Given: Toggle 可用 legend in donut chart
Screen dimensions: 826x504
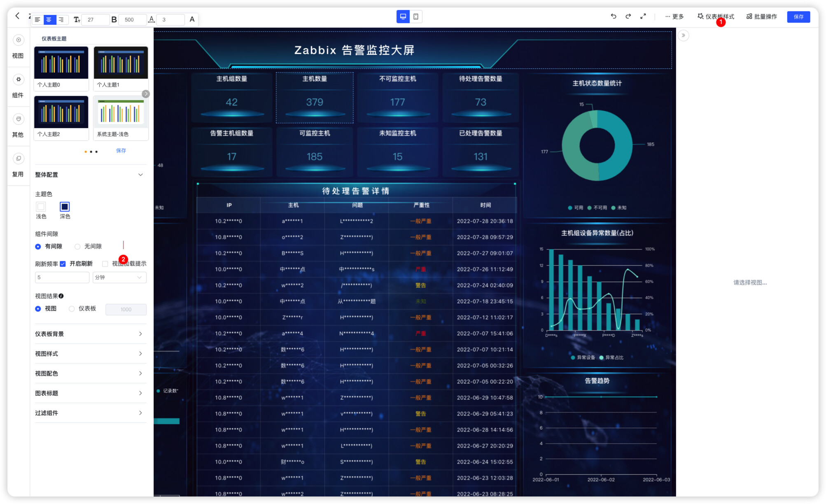Looking at the screenshot, I should tap(575, 208).
